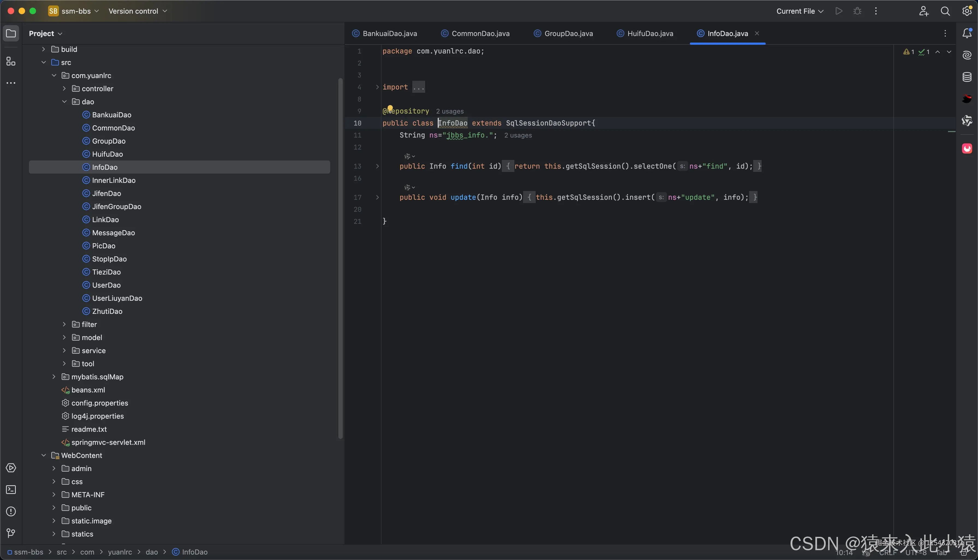The width and height of the screenshot is (978, 560).
Task: Open the ssm-bbs project dropdown
Action: [80, 11]
